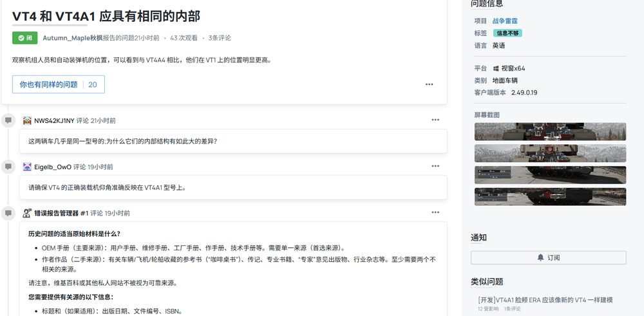
Task: Click the Windows platform icon
Action: (x=496, y=68)
